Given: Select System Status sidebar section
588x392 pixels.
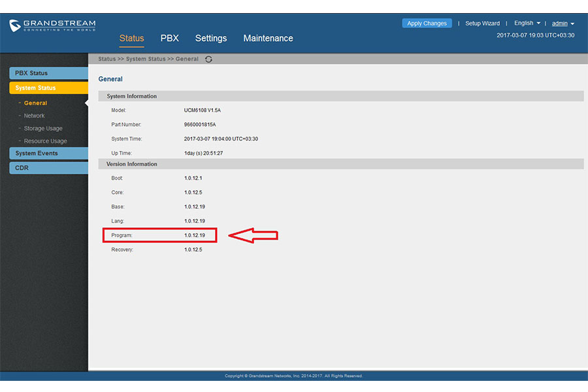Looking at the screenshot, I should click(x=49, y=88).
